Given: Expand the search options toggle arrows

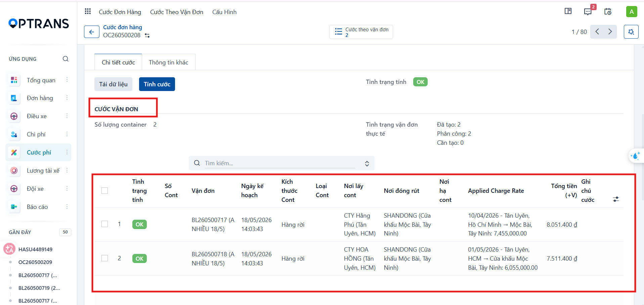Looking at the screenshot, I should pos(367,163).
